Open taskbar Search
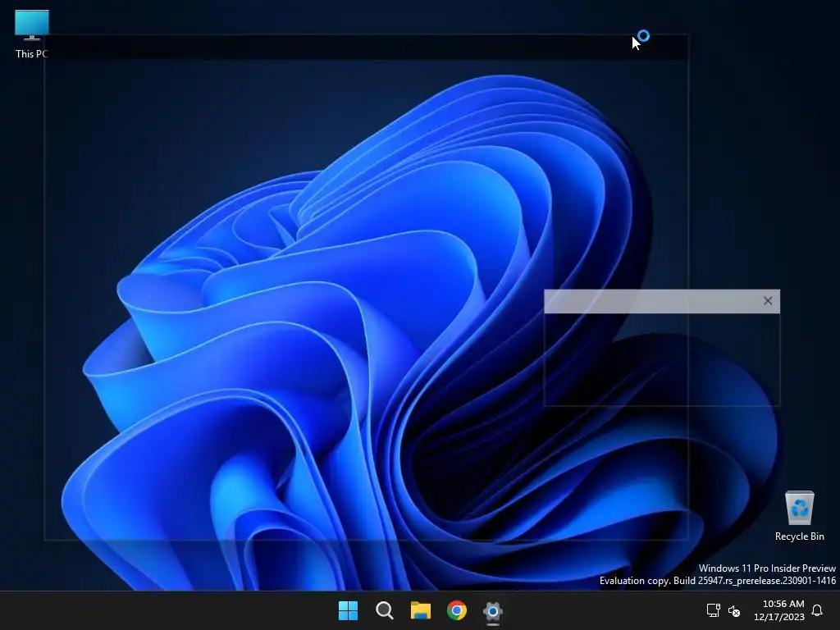The image size is (840, 630). click(385, 610)
